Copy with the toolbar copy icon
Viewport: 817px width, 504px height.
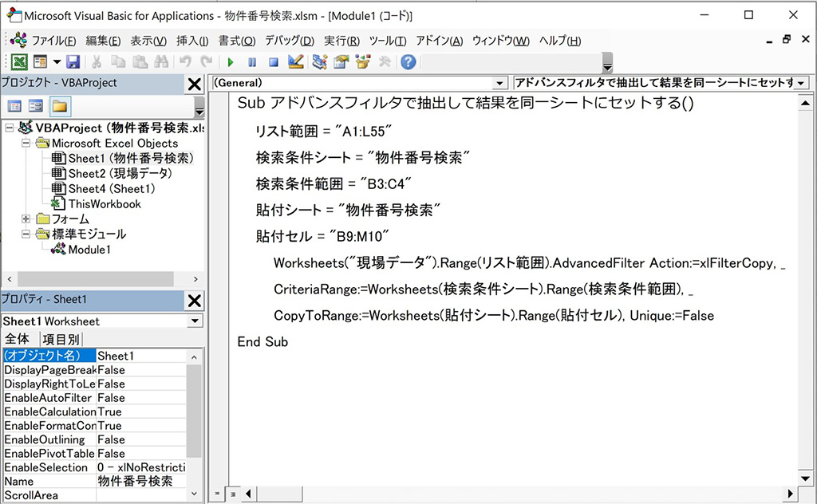[118, 62]
